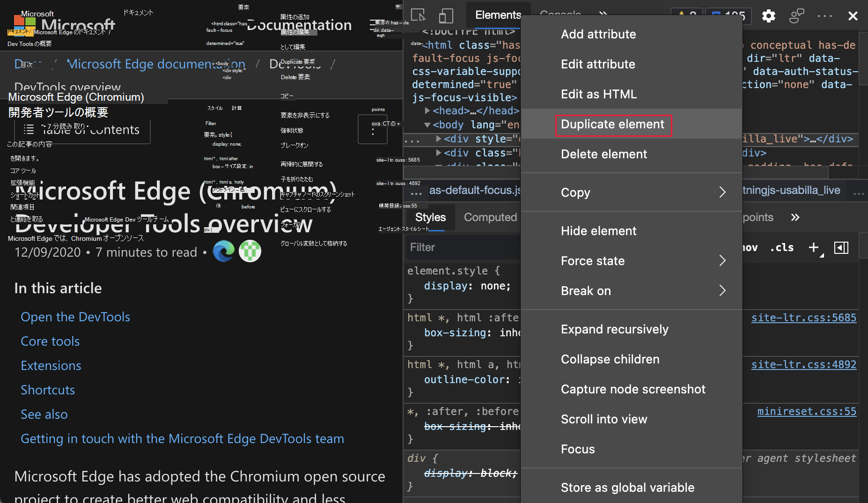Image resolution: width=868 pixels, height=503 pixels.
Task: Click the Microsoft logo on the page
Action: (x=25, y=25)
